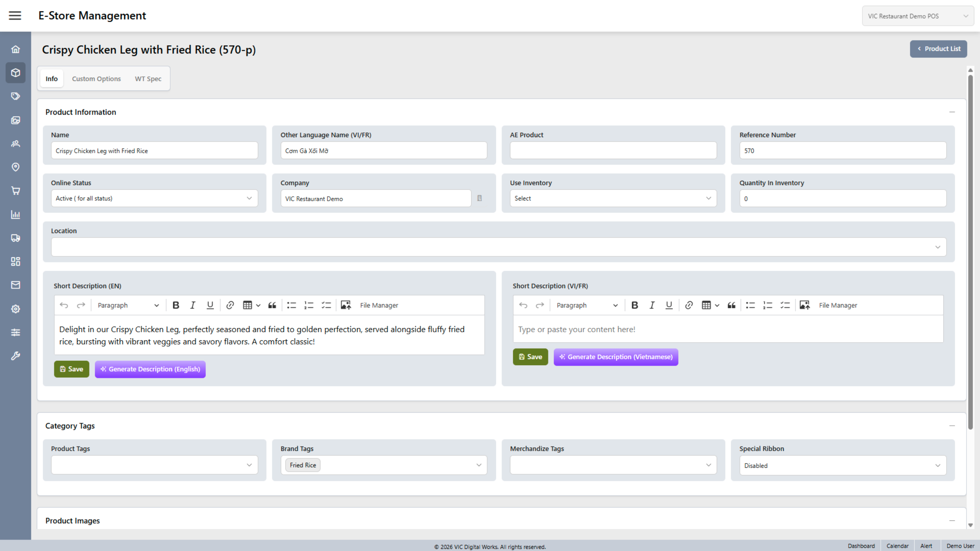This screenshot has height=551, width=980.
Task: Toggle underline in English description editor
Action: point(210,305)
